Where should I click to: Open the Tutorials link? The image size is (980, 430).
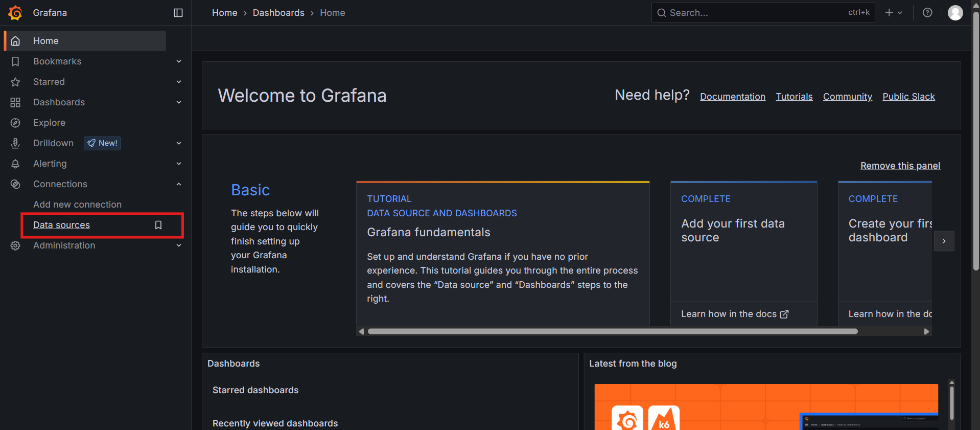(x=794, y=97)
